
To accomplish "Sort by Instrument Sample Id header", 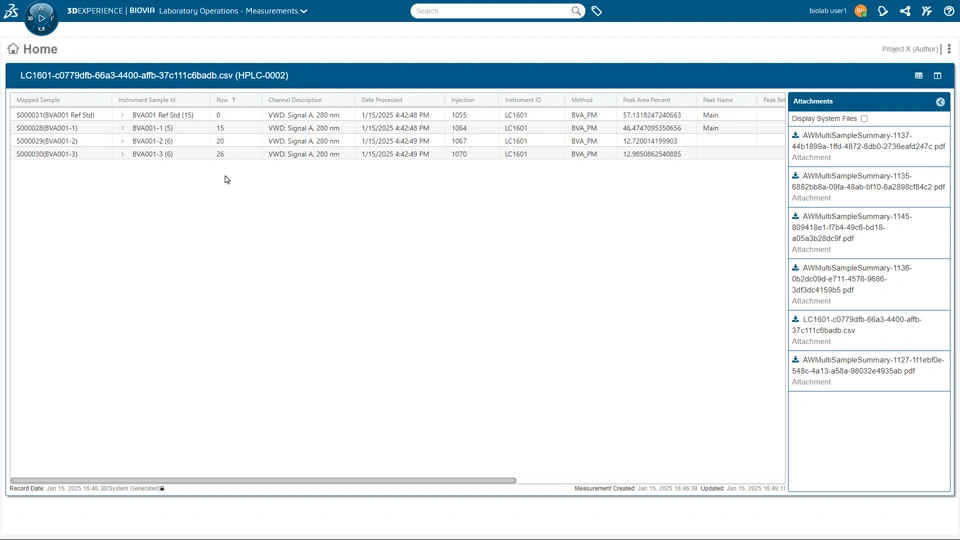I will [146, 100].
